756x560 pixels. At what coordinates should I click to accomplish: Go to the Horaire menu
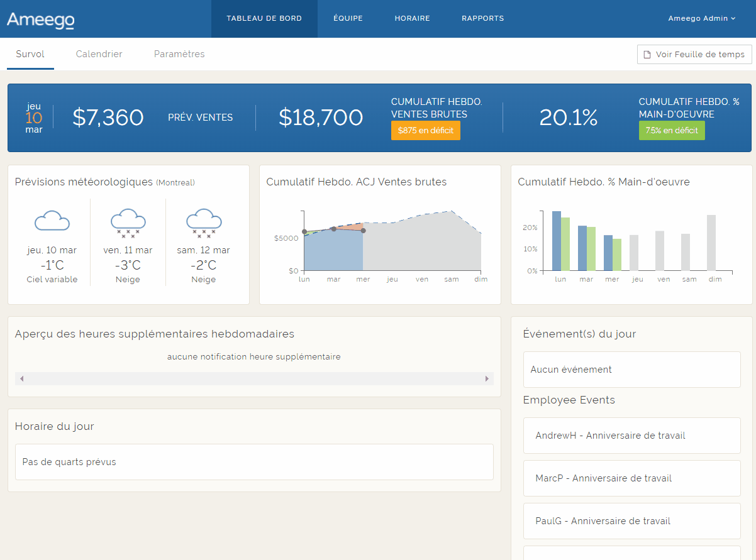412,19
